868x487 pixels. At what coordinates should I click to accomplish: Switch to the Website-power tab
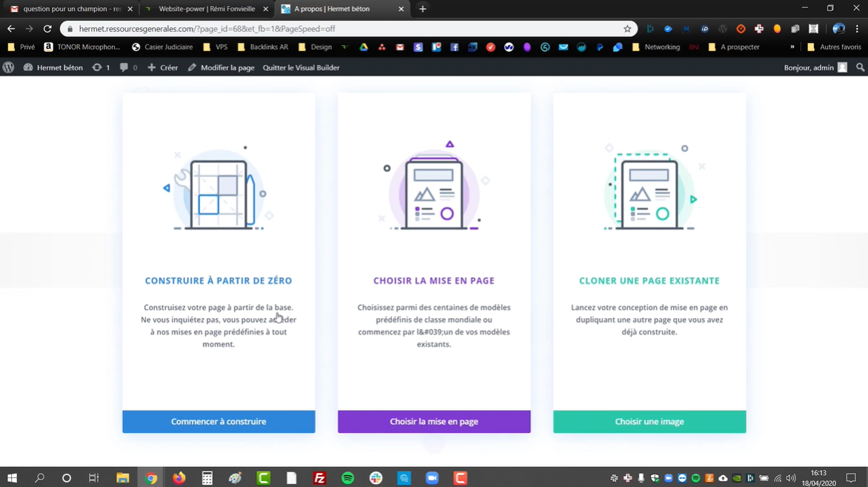coord(206,9)
